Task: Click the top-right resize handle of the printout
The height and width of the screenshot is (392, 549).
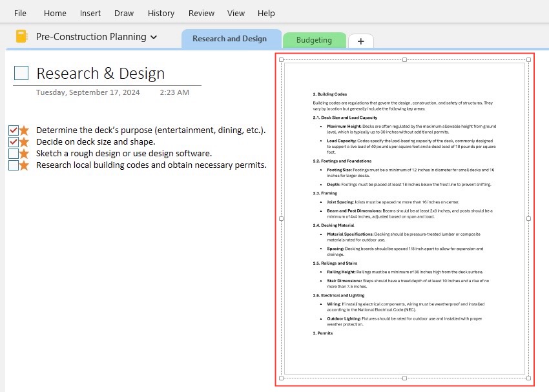Action: tap(529, 60)
